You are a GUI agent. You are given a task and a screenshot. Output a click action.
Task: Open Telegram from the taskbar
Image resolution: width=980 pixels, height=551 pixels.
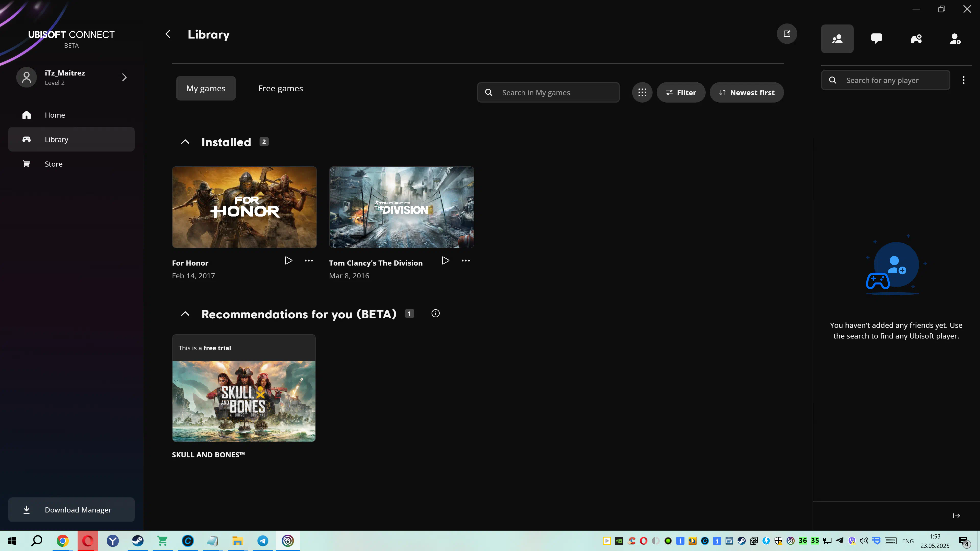[263, 541]
